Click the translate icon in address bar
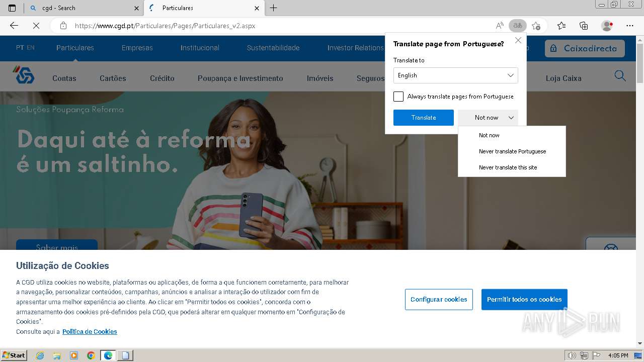644x362 pixels. coord(517,26)
